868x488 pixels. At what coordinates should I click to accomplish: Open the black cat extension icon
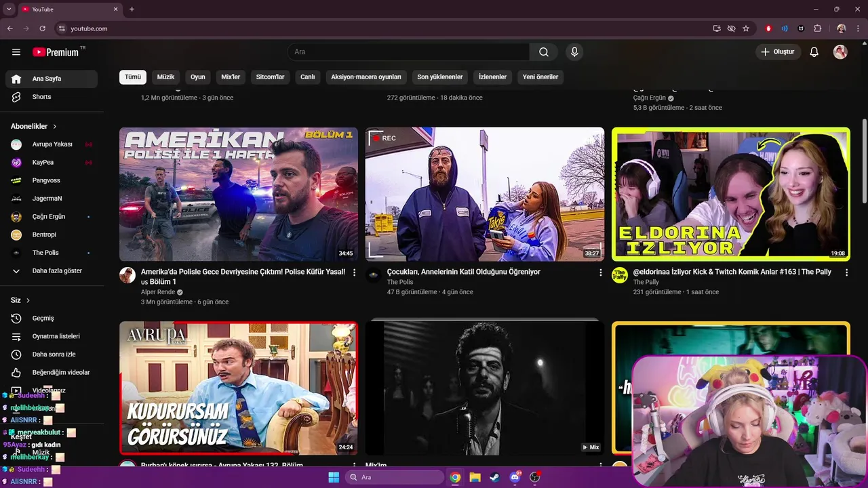801,28
